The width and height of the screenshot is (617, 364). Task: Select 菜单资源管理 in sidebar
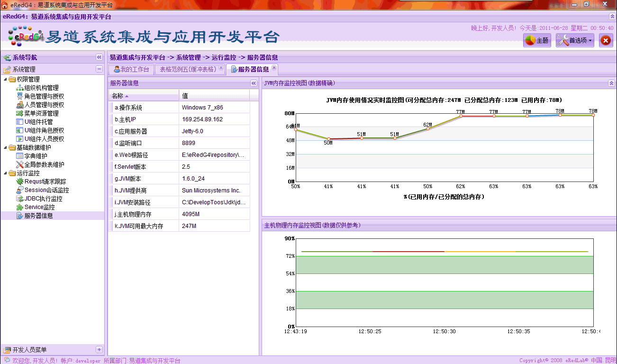41,113
